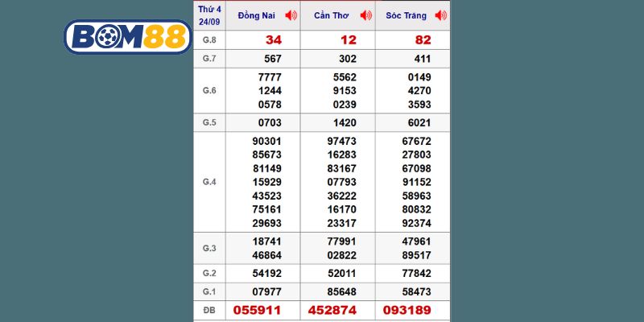
Task: Click the red G.8 number 82
Action: [x=423, y=39]
